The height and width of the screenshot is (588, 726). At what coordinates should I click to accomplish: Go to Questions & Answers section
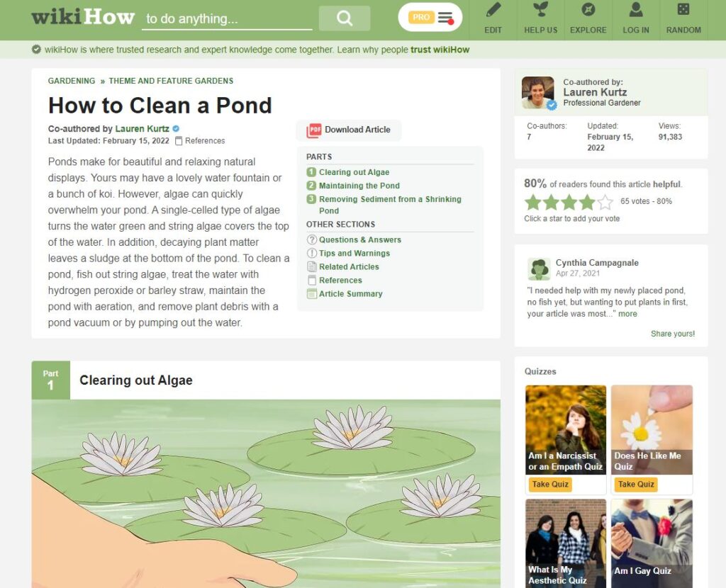point(359,239)
